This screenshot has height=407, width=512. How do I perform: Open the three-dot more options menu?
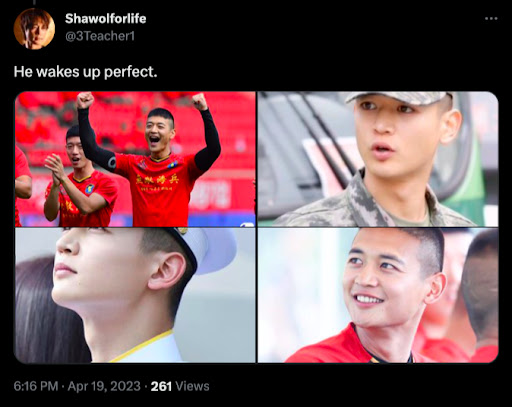491,19
